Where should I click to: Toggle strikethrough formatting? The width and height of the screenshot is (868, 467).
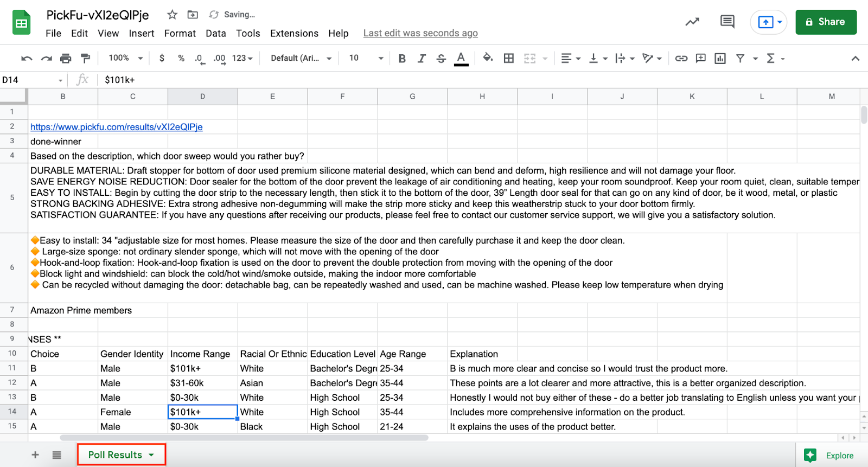pos(441,58)
